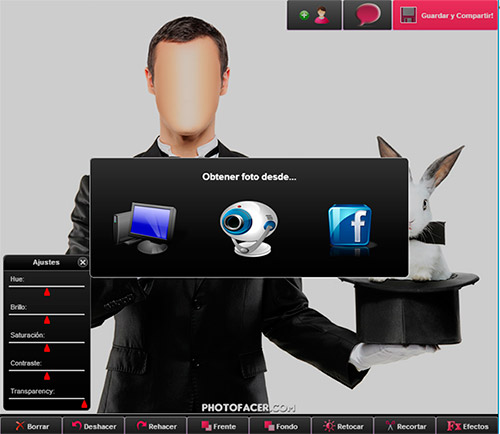Choose the computer icon to upload a photo

[145, 228]
